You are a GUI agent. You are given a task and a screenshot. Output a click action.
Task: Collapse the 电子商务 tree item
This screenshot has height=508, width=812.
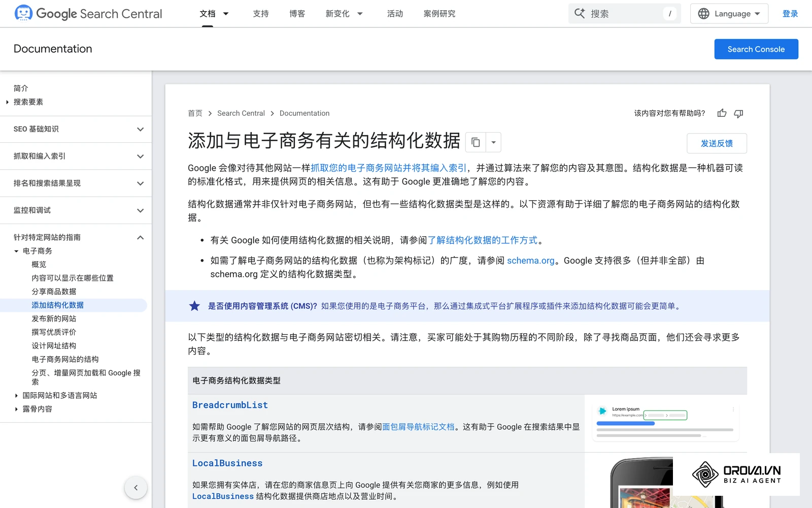pyautogui.click(x=16, y=251)
